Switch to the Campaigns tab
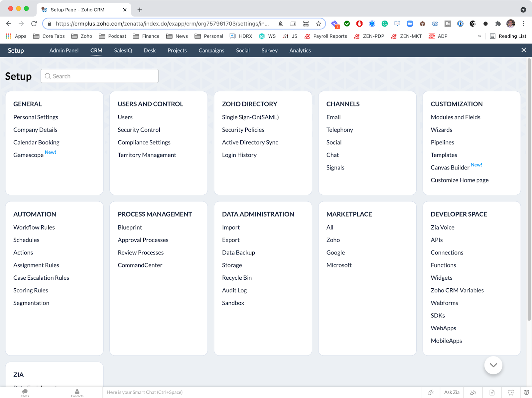The image size is (532, 398). (211, 50)
